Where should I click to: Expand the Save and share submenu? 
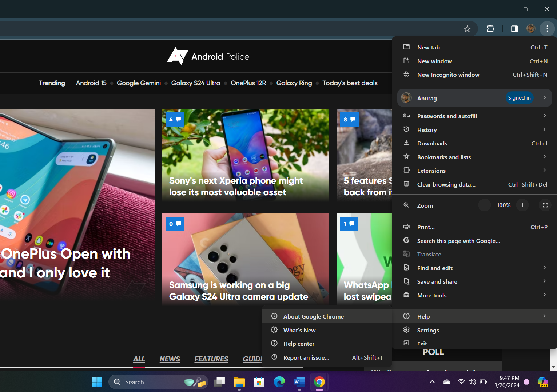(x=544, y=281)
